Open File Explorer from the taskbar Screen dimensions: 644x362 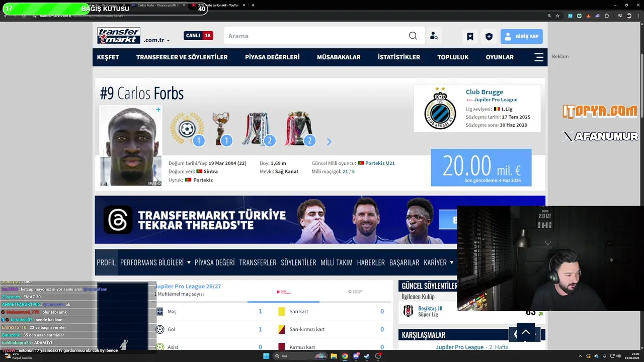(333, 356)
